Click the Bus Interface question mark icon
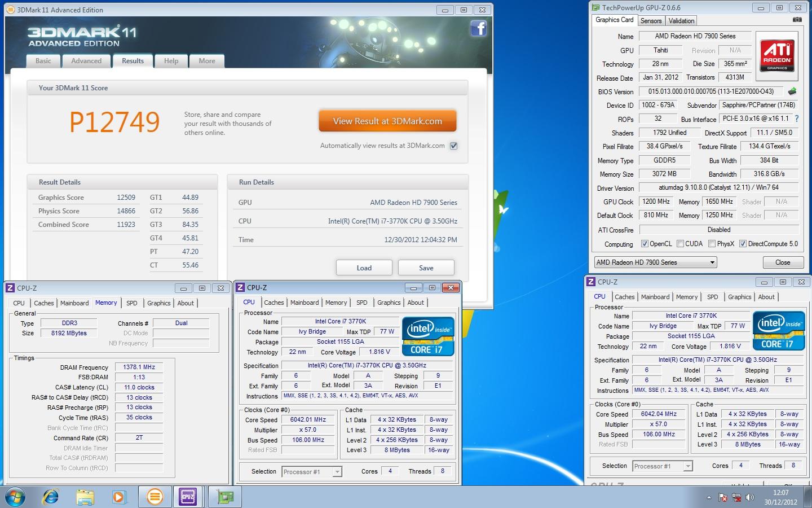 (797, 119)
